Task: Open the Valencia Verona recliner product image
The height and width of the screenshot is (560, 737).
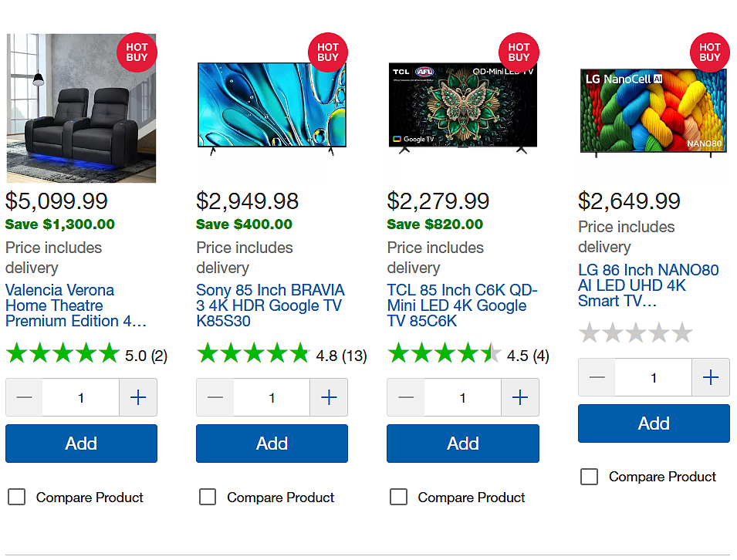Action: click(x=81, y=108)
